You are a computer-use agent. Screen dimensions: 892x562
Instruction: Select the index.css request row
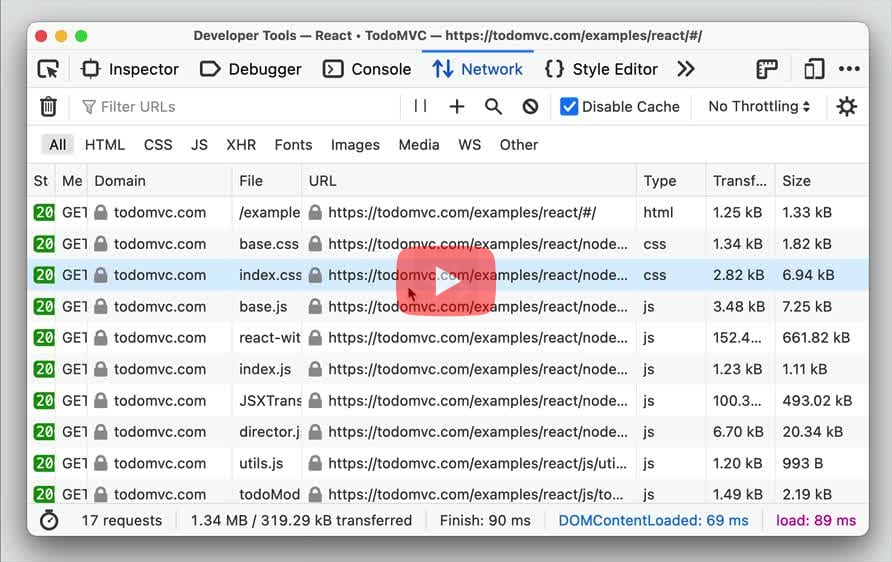[x=448, y=275]
